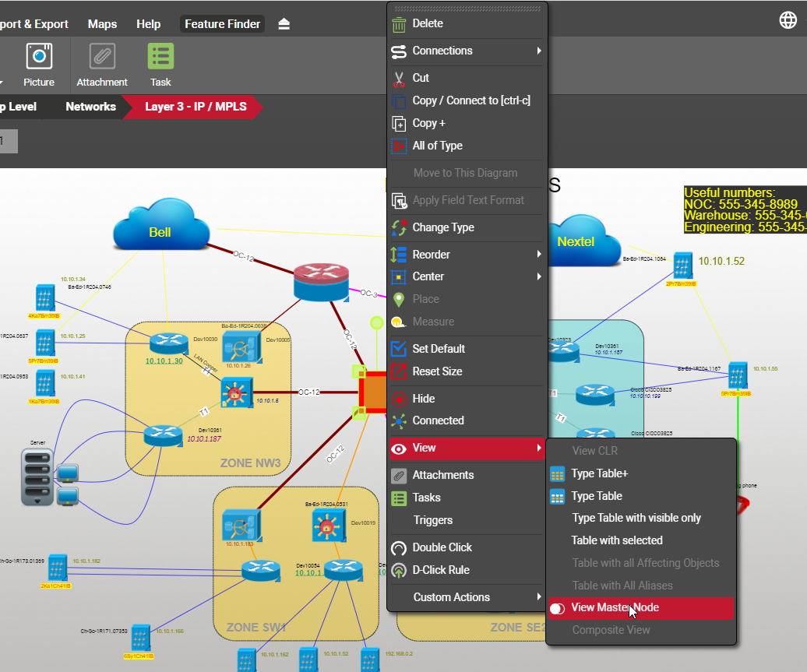Toggle View Master Node switch
This screenshot has width=807, height=672.
point(557,608)
